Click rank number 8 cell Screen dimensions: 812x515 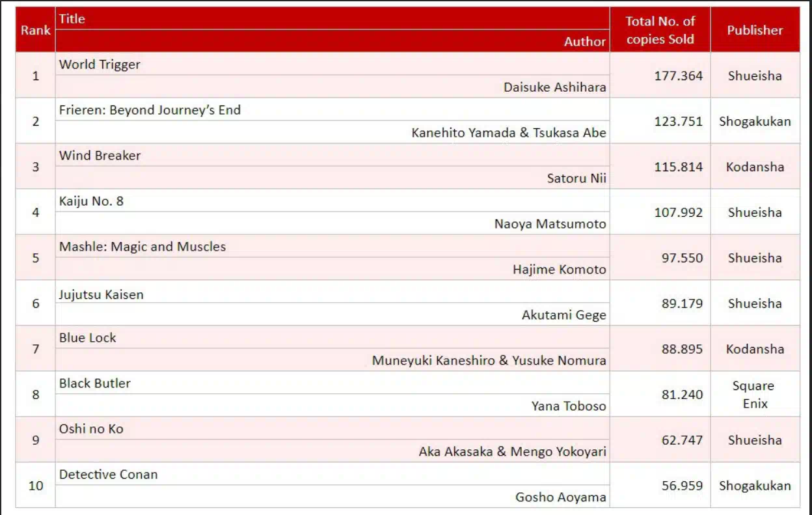pos(35,395)
